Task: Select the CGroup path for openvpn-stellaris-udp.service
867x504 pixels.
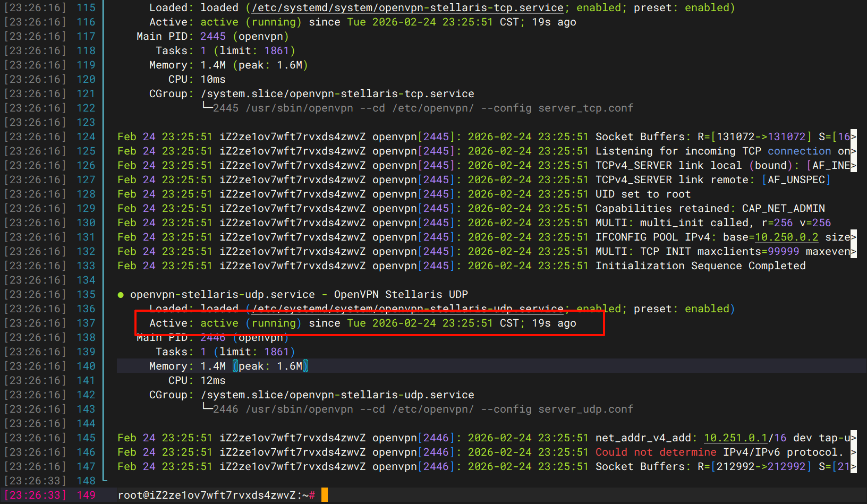Action: 337,395
